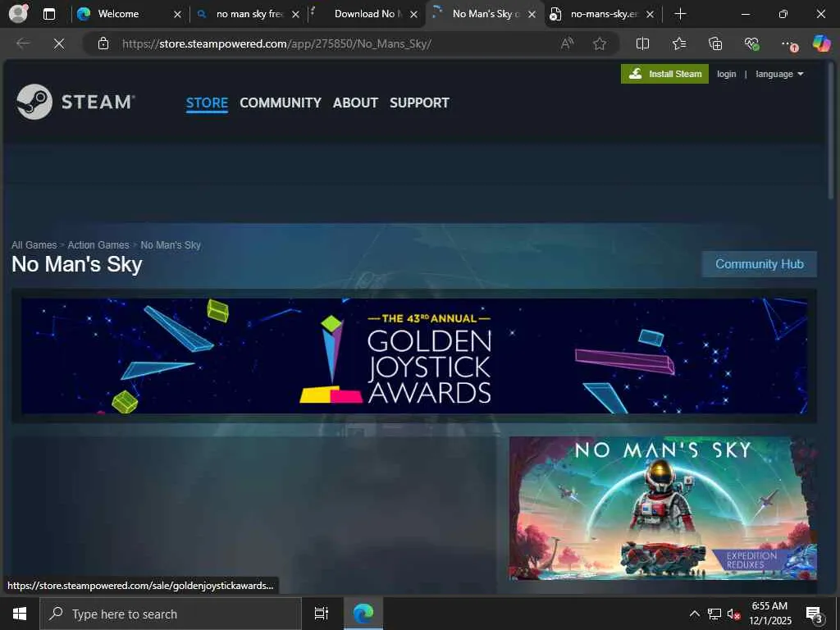Click the taskbar search box
840x630 pixels.
click(x=171, y=614)
